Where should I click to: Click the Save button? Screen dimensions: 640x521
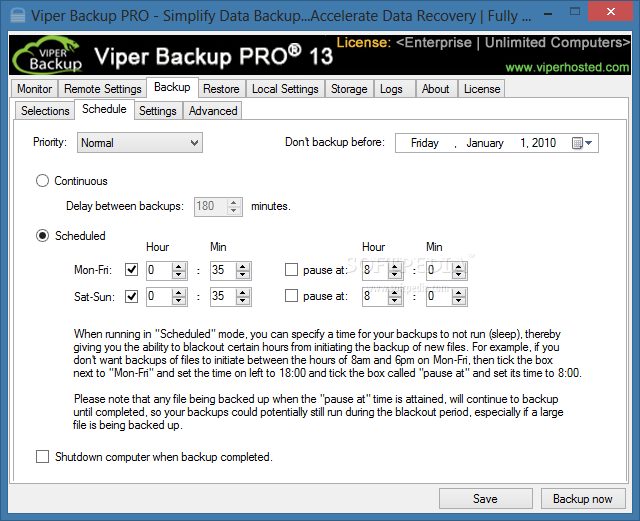click(485, 499)
